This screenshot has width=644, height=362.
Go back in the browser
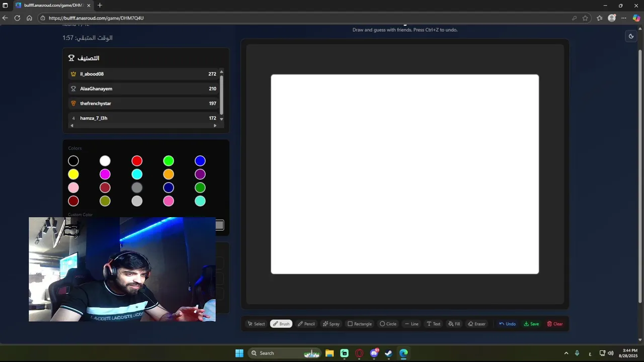(x=5, y=18)
